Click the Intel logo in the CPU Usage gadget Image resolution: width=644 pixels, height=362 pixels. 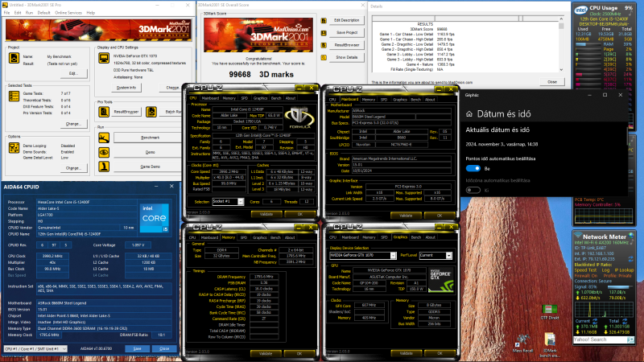(580, 10)
